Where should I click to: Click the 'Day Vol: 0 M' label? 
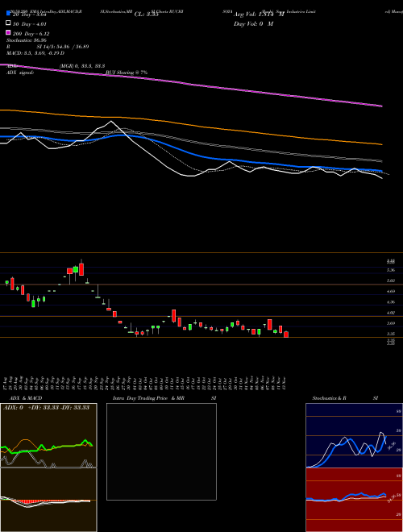tap(253, 23)
